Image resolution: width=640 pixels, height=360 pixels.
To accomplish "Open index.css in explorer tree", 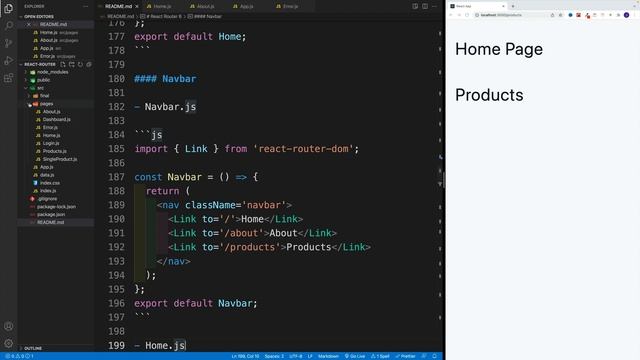I will pos(50,183).
